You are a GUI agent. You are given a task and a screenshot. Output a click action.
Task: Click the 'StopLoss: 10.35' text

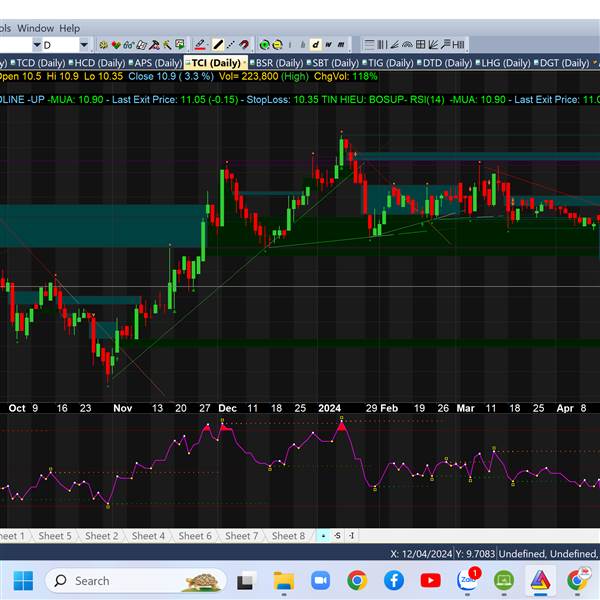[282, 99]
